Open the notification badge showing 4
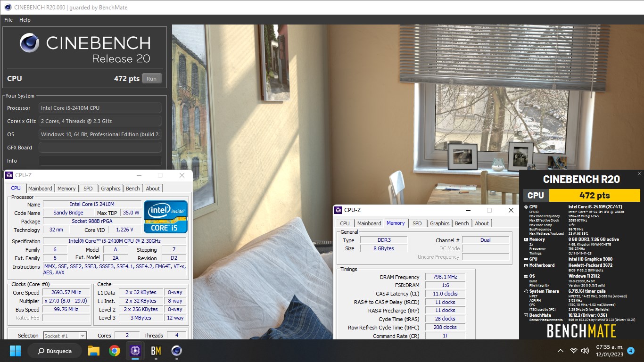Viewport: 644px width, 362px height. [x=631, y=351]
